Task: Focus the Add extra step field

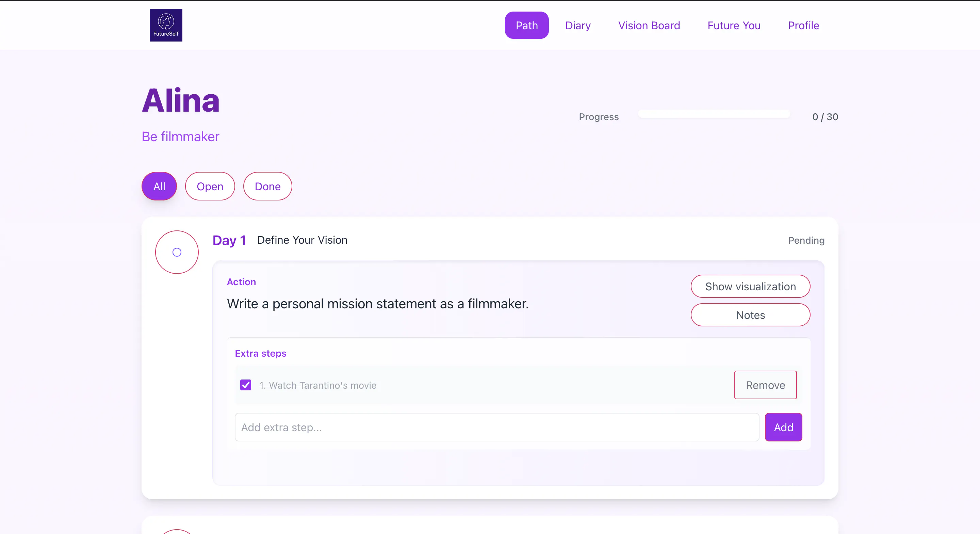Action: tap(497, 427)
